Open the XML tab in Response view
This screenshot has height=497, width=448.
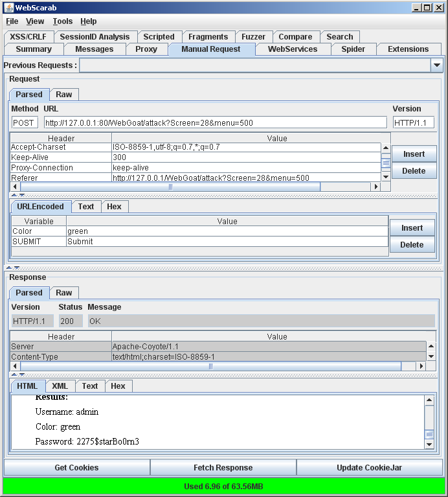pos(60,386)
